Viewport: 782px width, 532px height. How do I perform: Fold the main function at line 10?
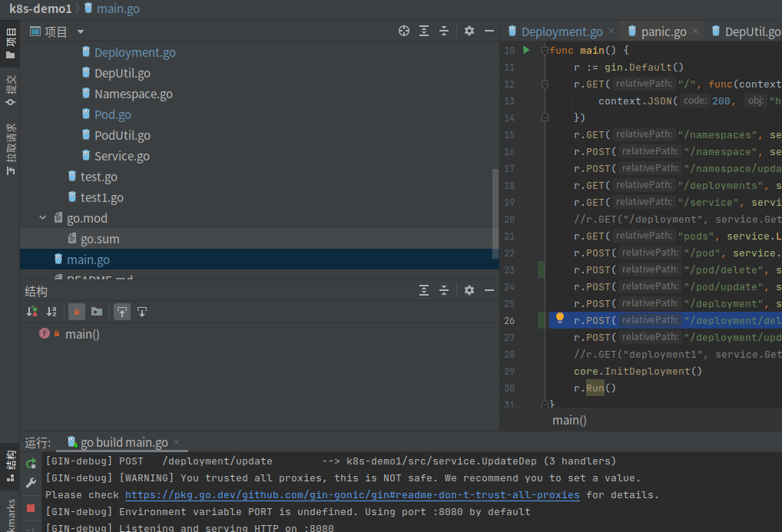545,51
